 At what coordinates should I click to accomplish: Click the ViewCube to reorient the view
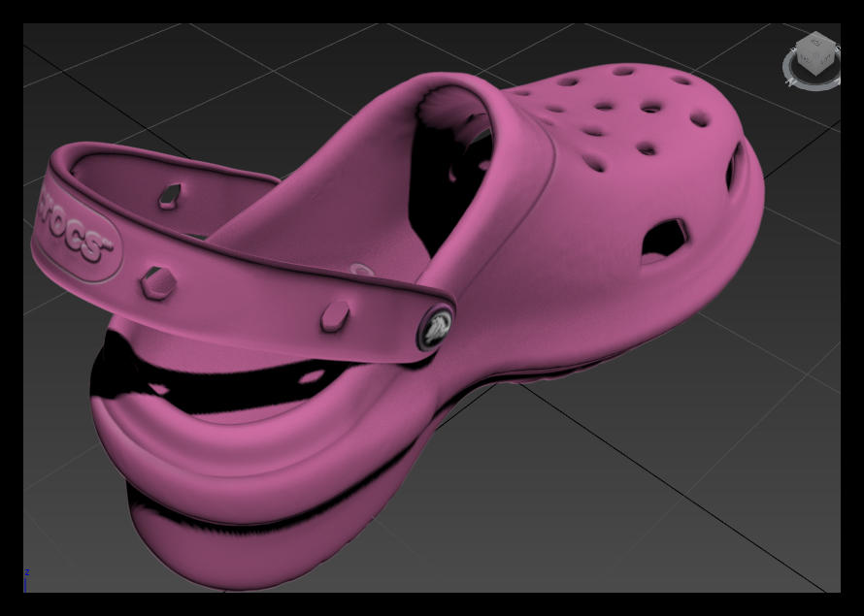815,53
